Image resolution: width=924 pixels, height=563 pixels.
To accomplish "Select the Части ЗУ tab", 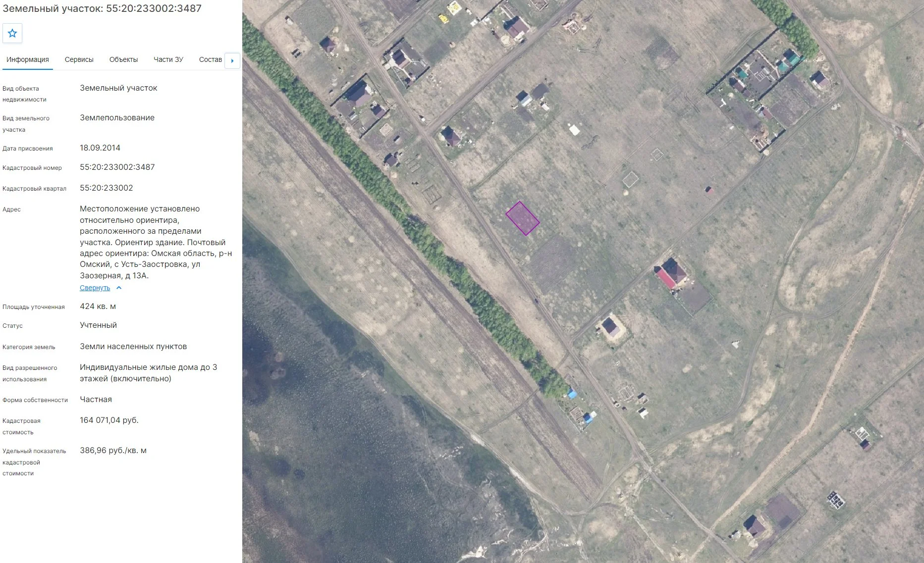I will point(168,59).
